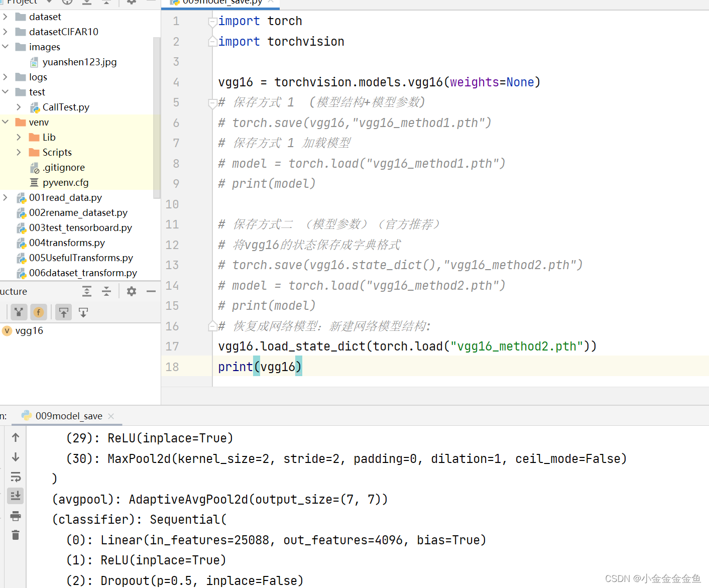
Task: Expand the 001read_data.py node
Action: 5,197
